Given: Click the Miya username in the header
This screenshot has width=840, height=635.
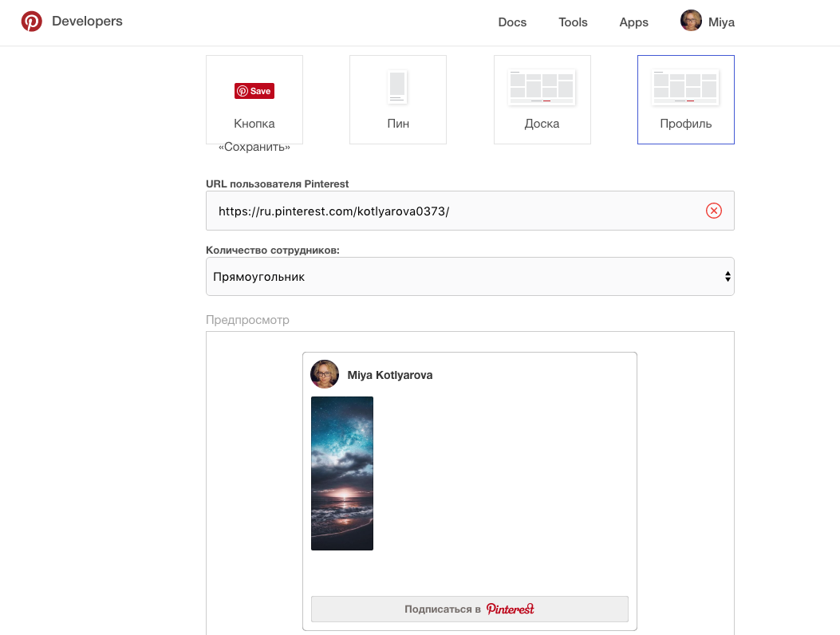Looking at the screenshot, I should click(x=721, y=22).
